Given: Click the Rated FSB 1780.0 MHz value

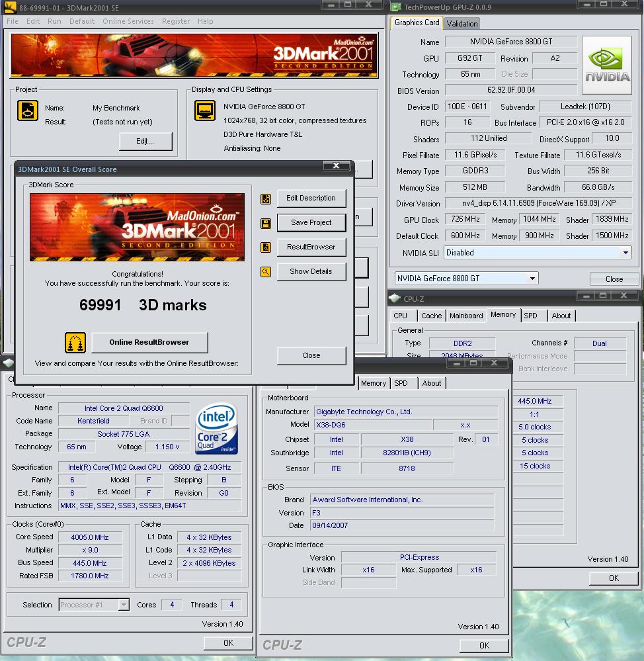Looking at the screenshot, I should tap(90, 576).
